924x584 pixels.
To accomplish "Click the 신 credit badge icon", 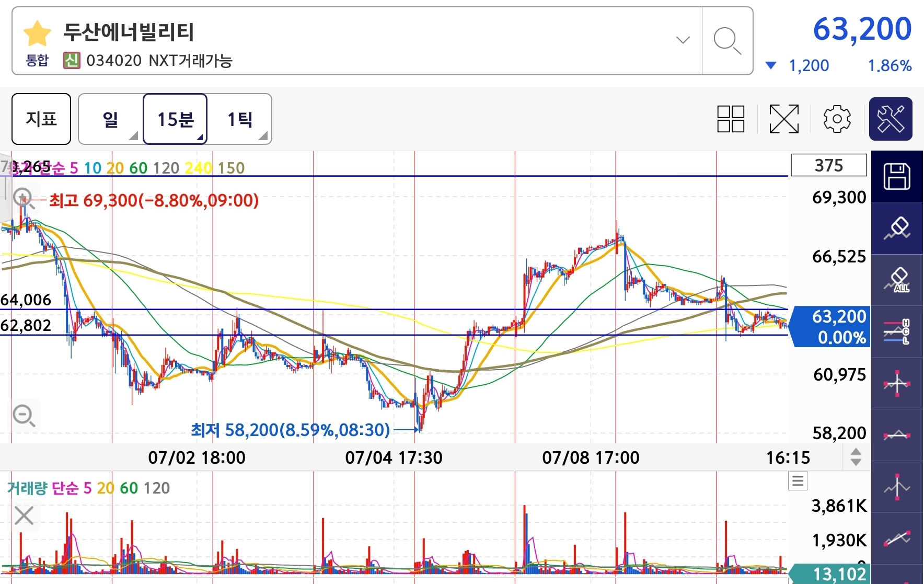I will pyautogui.click(x=72, y=61).
